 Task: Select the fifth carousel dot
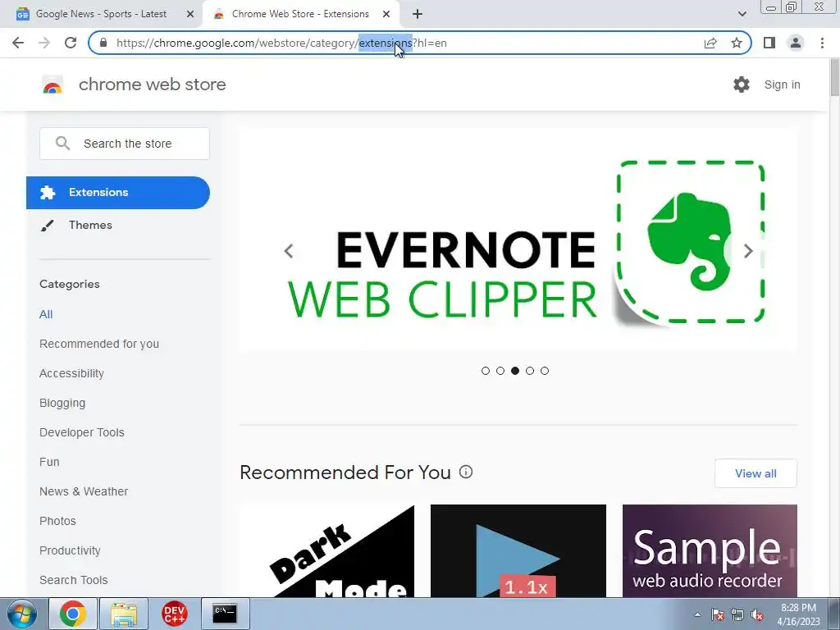pos(545,371)
